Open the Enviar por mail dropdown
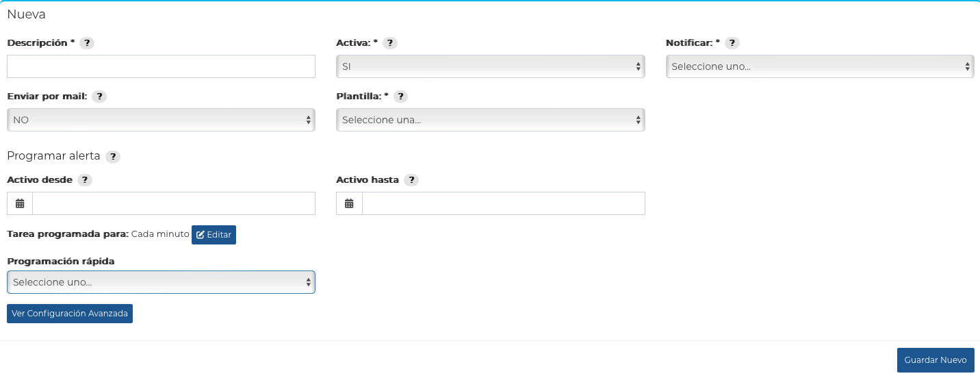The height and width of the screenshot is (378, 980). point(161,120)
